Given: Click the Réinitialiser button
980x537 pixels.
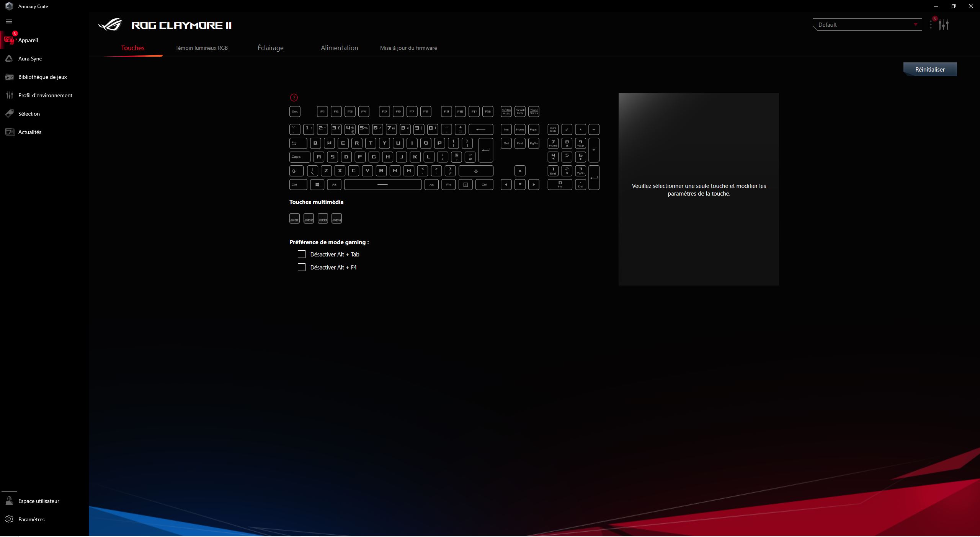Looking at the screenshot, I should click(x=930, y=69).
